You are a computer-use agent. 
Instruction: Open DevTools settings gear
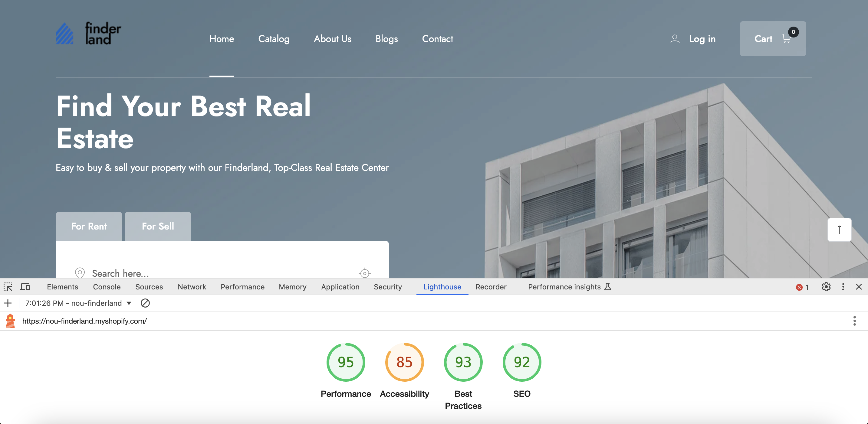coord(826,287)
